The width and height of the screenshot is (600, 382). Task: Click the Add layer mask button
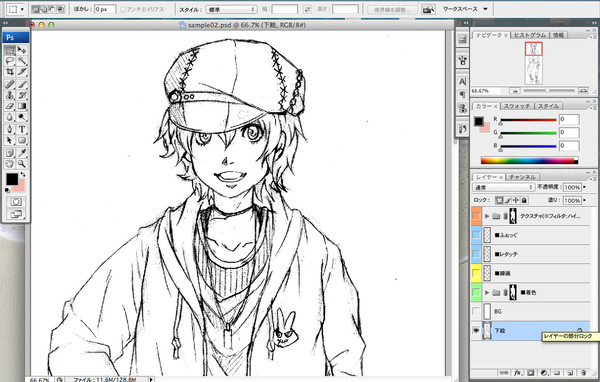tap(531, 372)
